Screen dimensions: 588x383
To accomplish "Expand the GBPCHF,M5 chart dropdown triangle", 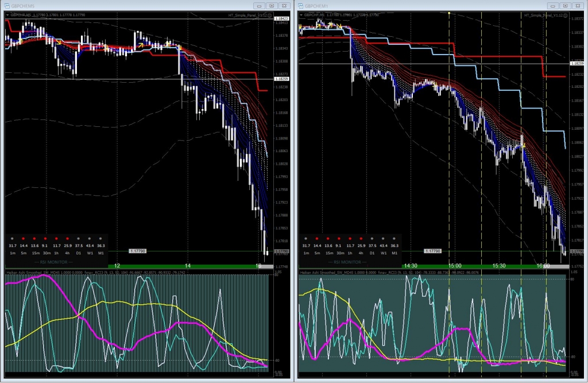I will (x=7, y=14).
